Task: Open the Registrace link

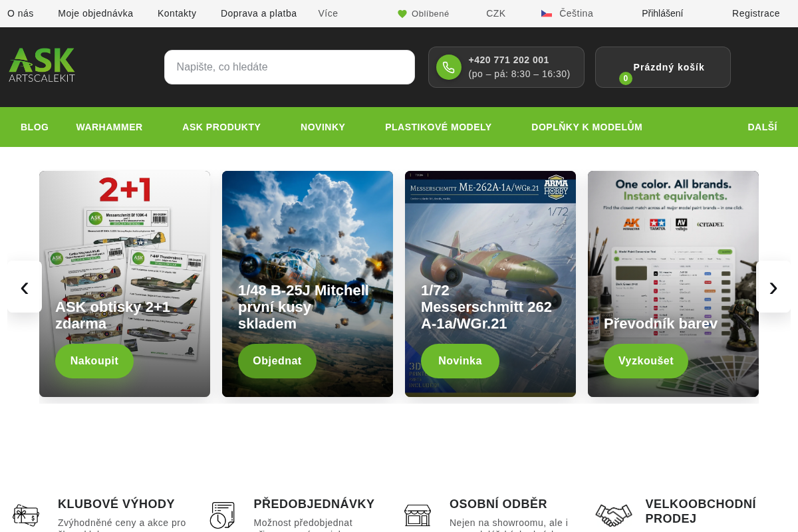Action: pos(756,13)
